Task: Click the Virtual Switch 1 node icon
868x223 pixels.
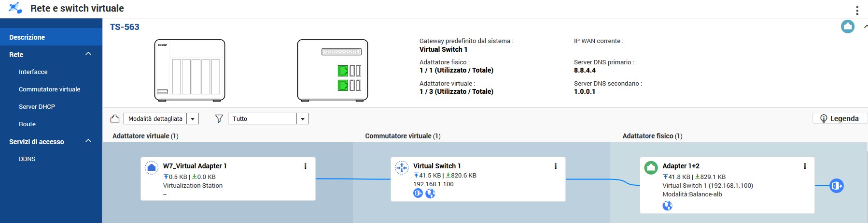Action: 402,168
